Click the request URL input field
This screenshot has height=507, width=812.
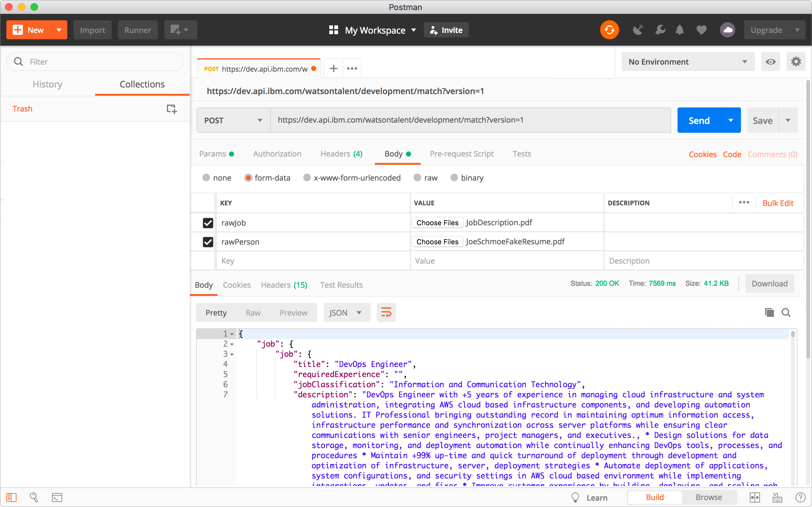(470, 120)
